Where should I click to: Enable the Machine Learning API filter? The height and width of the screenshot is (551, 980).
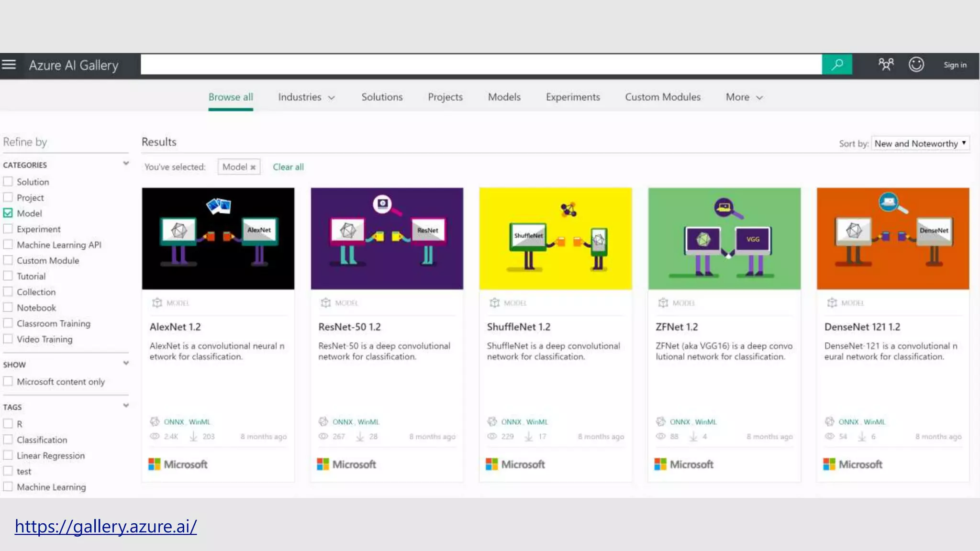8,244
